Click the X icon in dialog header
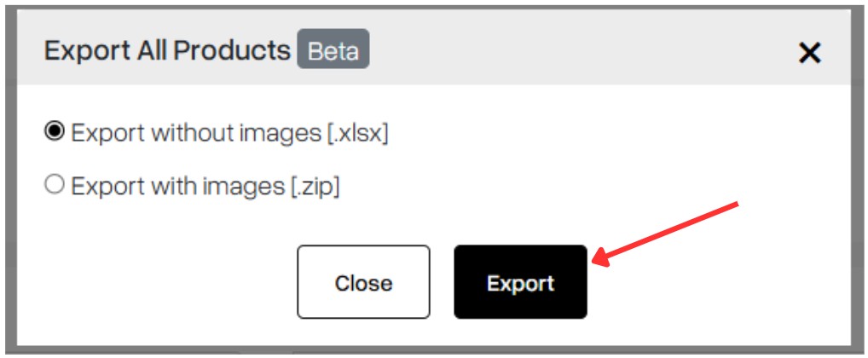This screenshot has height=358, width=868. click(809, 53)
